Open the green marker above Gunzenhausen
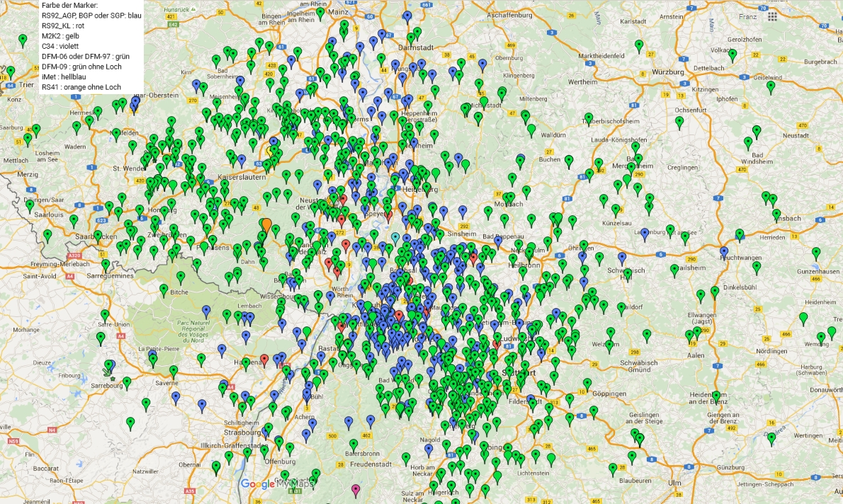The height and width of the screenshot is (504, 843). point(816,252)
